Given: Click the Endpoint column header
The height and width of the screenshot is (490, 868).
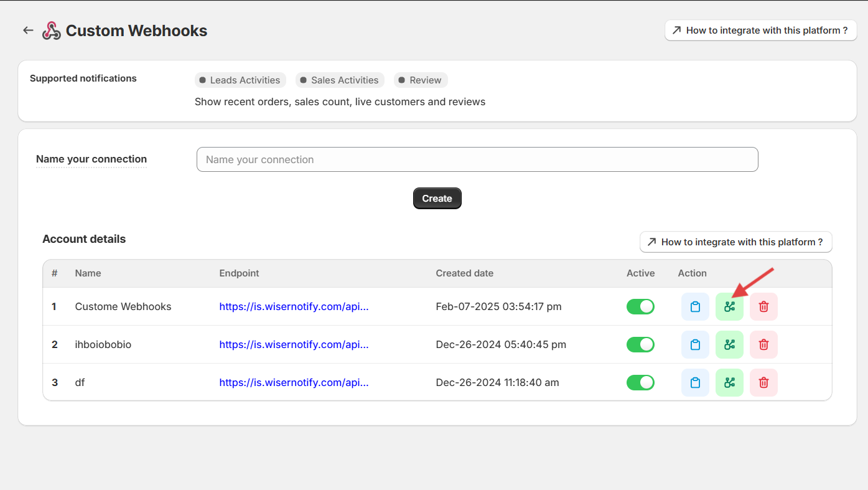Looking at the screenshot, I should pyautogui.click(x=239, y=273).
